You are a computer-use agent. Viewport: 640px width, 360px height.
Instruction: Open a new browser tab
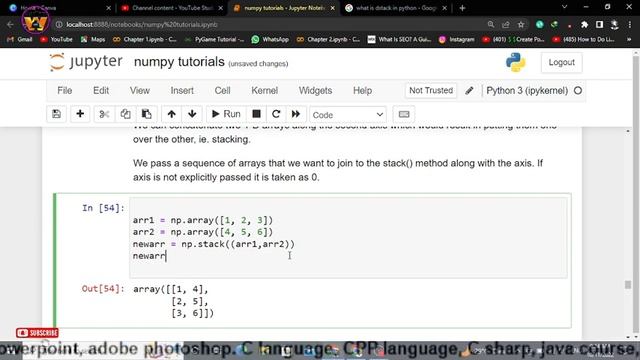462,8
